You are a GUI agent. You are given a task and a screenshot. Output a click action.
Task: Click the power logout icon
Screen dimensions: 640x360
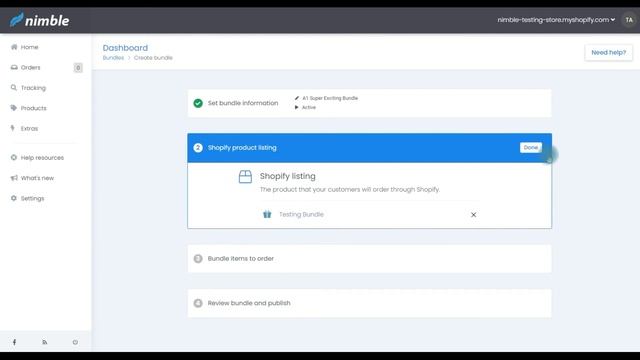(x=75, y=342)
